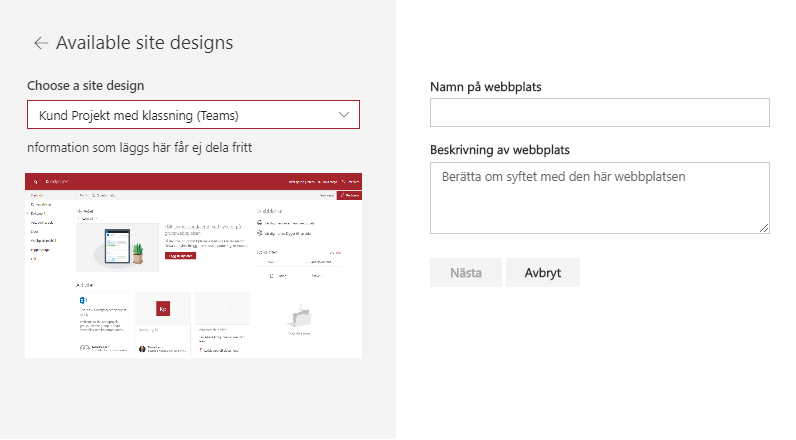796x440 pixels.
Task: Click the Outlook icon in the preview image
Action: tap(84, 300)
